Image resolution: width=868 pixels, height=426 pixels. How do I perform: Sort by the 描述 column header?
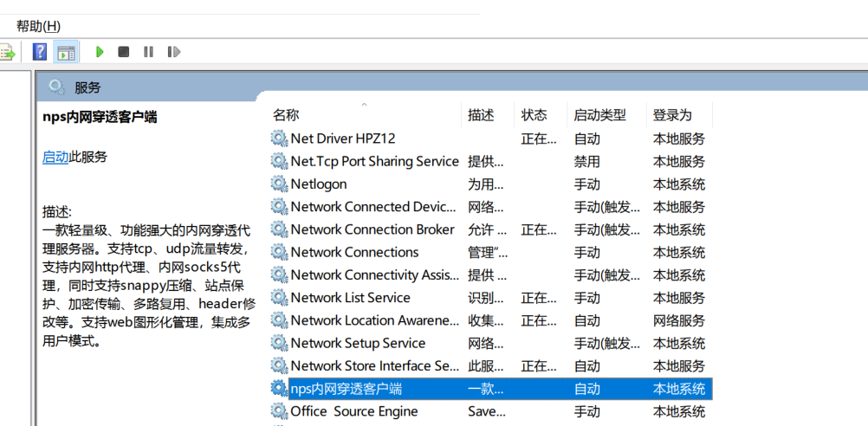pyautogui.click(x=481, y=115)
